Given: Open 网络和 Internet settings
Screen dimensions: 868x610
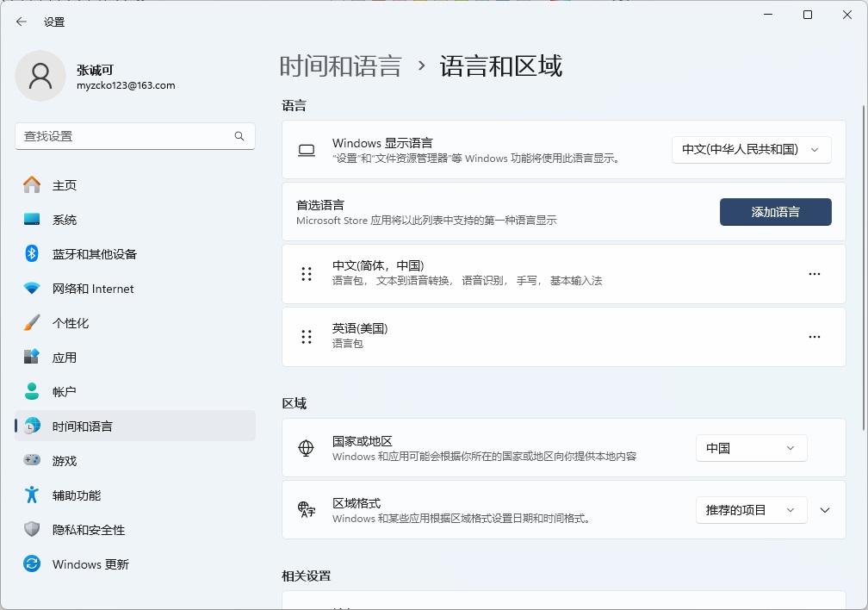Looking at the screenshot, I should pyautogui.click(x=135, y=289).
